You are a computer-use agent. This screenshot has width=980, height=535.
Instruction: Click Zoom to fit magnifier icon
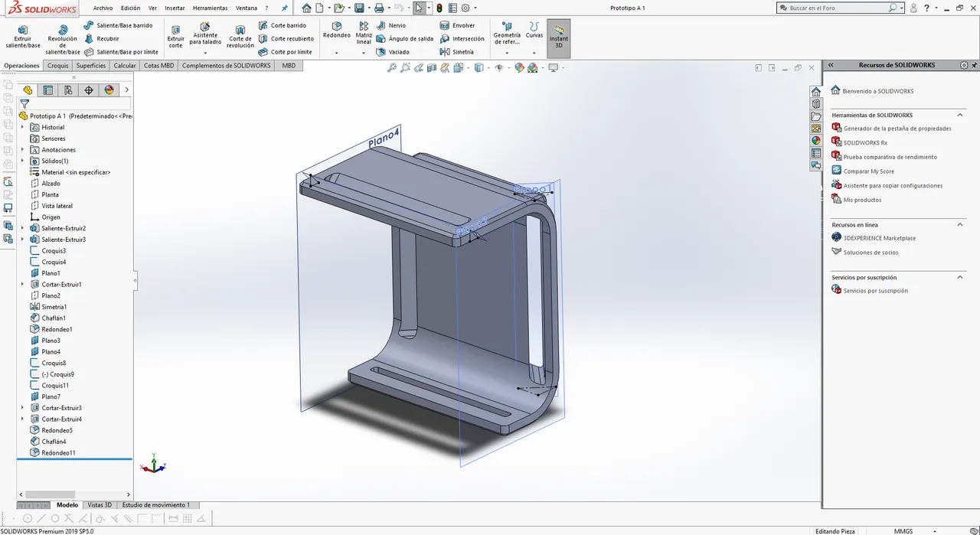click(392, 67)
